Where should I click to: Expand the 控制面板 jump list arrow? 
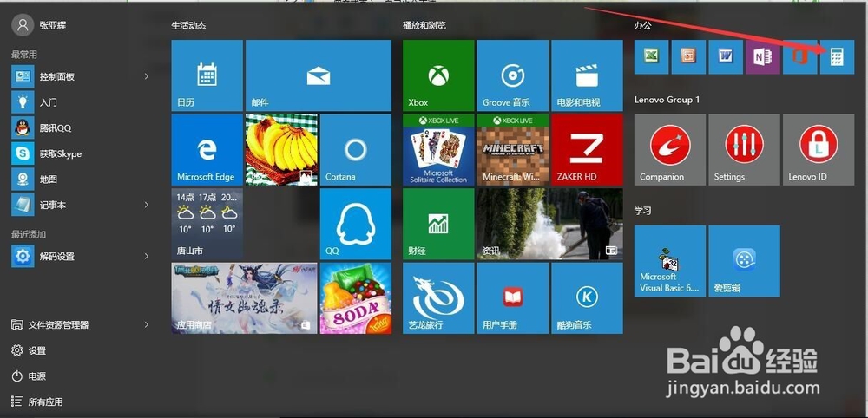[146, 76]
